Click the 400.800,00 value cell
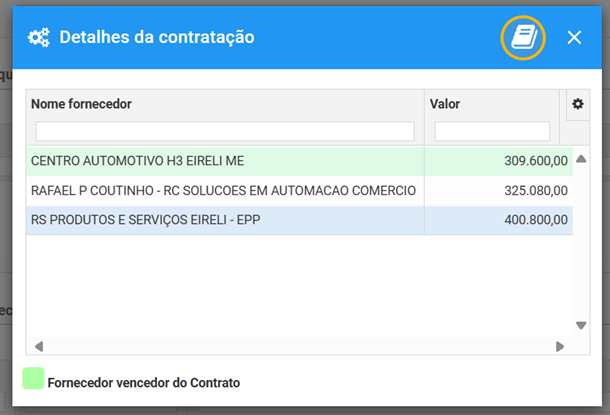 tap(498, 220)
